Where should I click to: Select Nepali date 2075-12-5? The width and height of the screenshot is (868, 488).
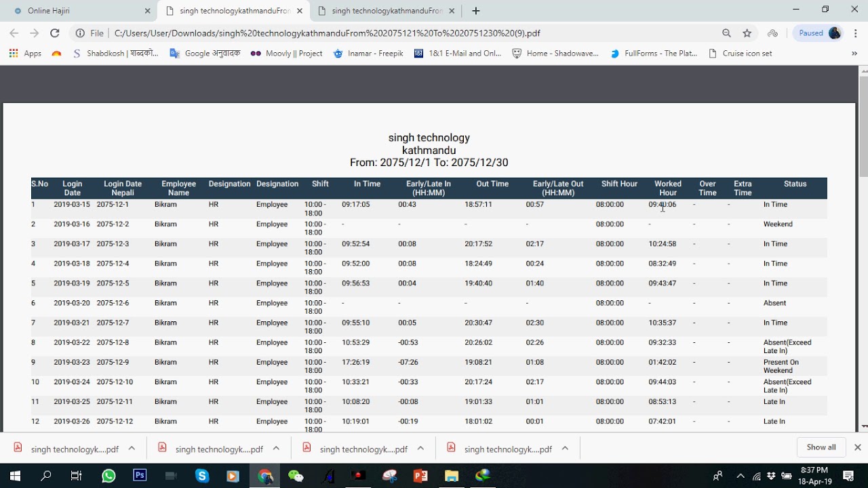[x=113, y=283]
